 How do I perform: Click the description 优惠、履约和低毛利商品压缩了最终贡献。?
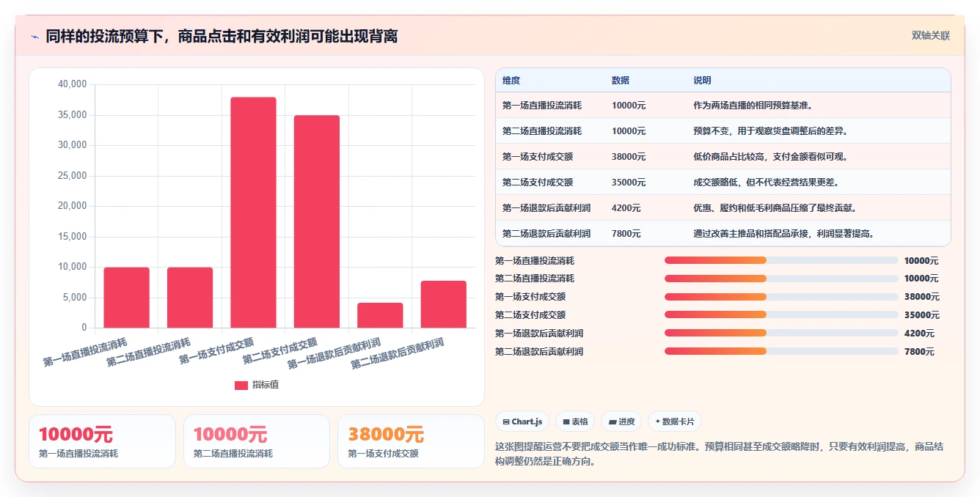775,208
